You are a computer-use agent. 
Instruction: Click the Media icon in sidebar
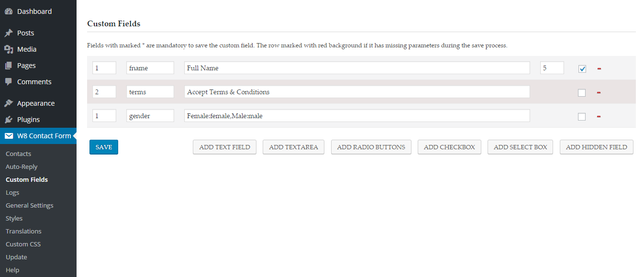point(9,49)
